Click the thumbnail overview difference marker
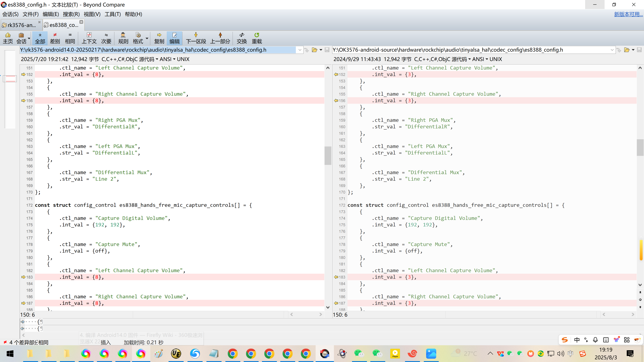Screen dimensions: 644x362 click(x=10, y=79)
